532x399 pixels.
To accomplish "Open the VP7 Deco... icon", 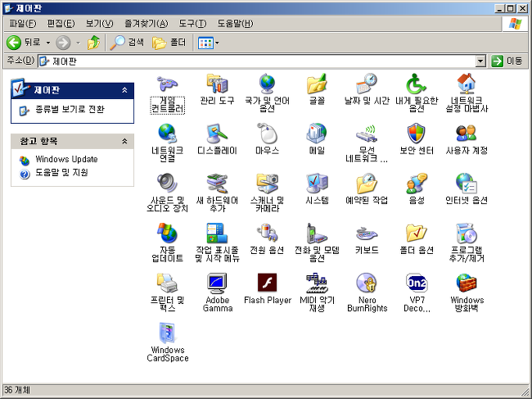I will coord(417,283).
